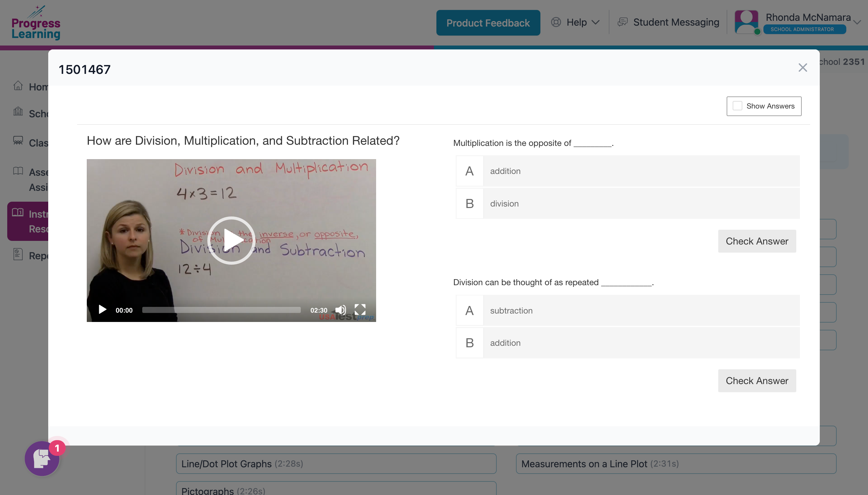Screen dimensions: 868x495
Task: Click the user avatar picture
Action: click(x=746, y=22)
